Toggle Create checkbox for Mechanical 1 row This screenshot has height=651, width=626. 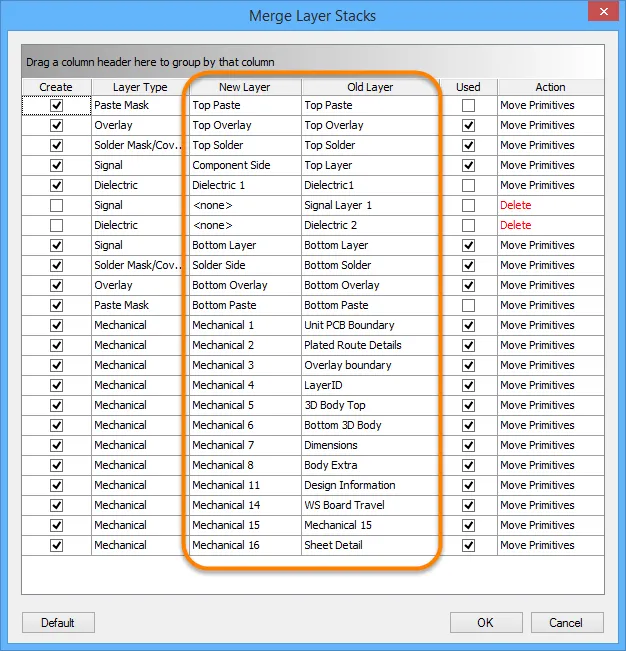click(x=56, y=326)
